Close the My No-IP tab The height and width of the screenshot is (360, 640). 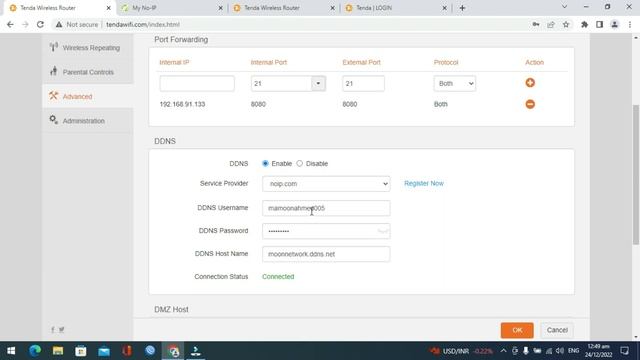[x=220, y=8]
